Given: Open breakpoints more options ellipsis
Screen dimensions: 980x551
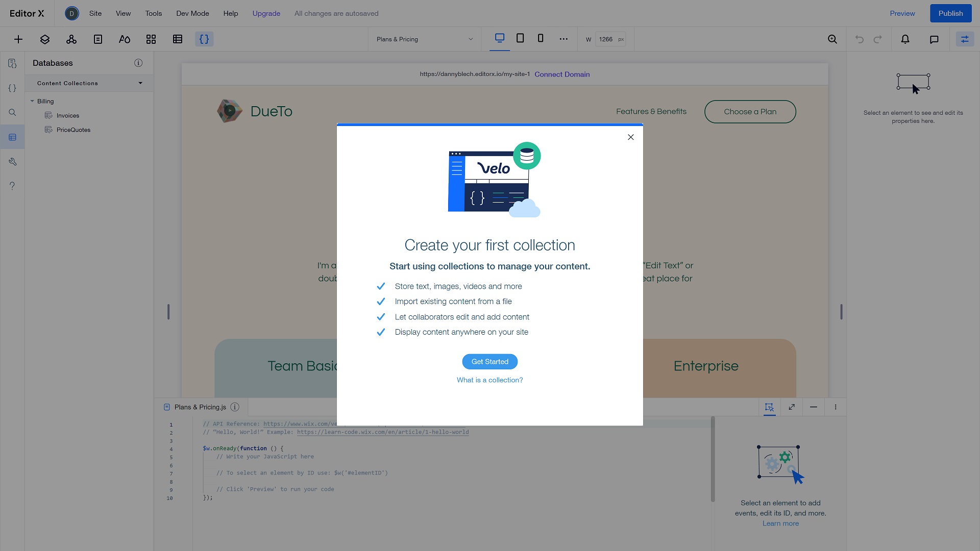Looking at the screenshot, I should click(563, 39).
